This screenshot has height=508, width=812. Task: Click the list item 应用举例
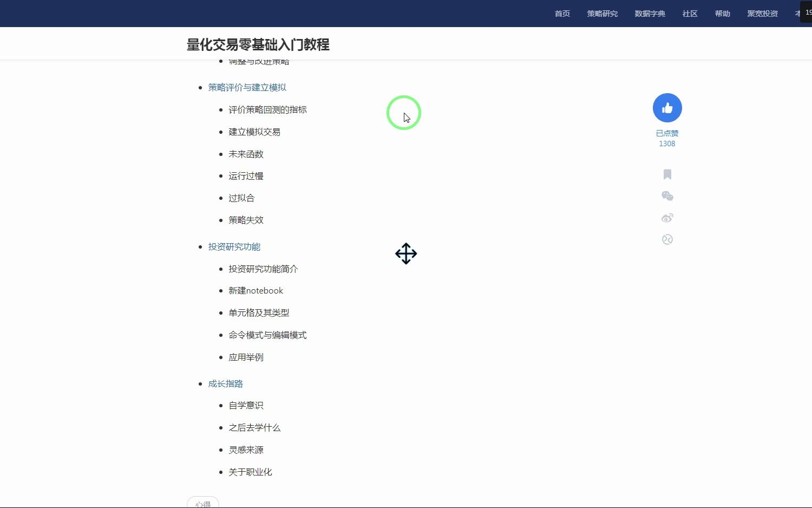[246, 357]
